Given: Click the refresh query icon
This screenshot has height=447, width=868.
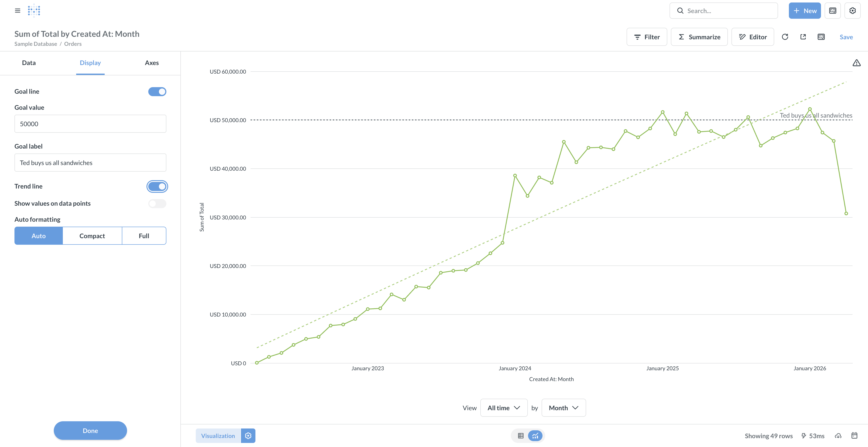Looking at the screenshot, I should (x=785, y=37).
